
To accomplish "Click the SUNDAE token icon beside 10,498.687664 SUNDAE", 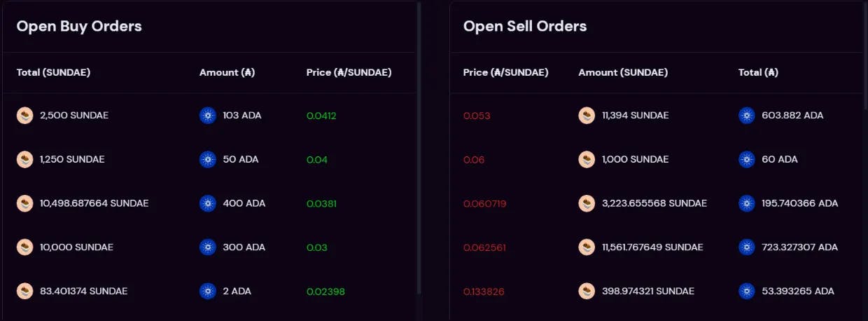I will point(25,203).
